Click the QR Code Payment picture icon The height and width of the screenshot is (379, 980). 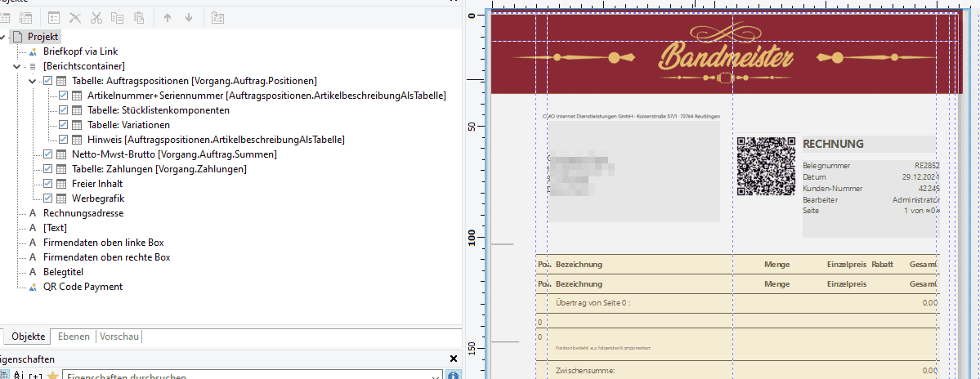(x=34, y=287)
